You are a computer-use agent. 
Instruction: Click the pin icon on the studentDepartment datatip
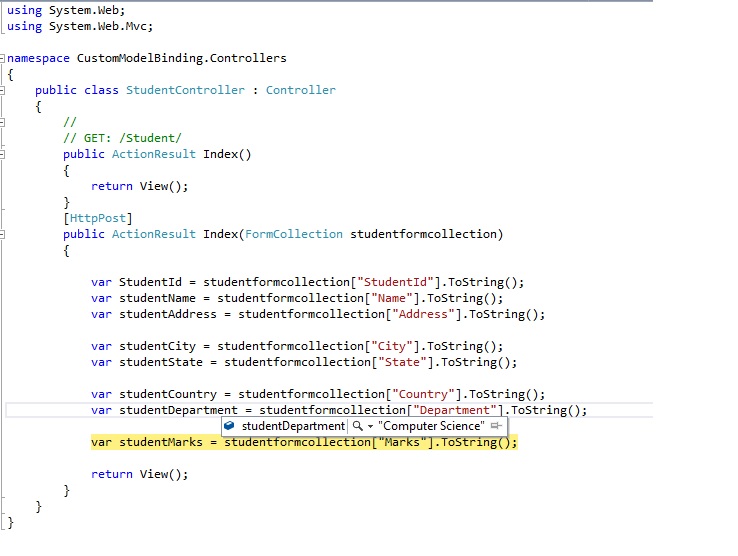click(x=496, y=426)
